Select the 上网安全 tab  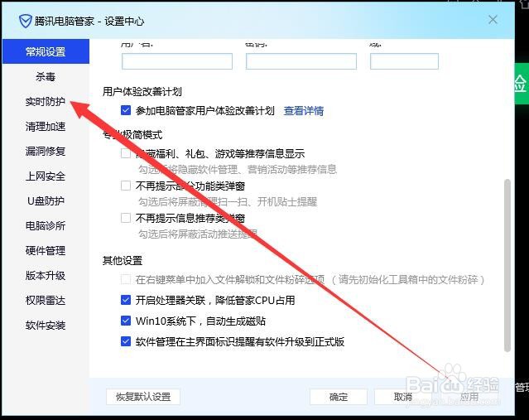click(46, 176)
